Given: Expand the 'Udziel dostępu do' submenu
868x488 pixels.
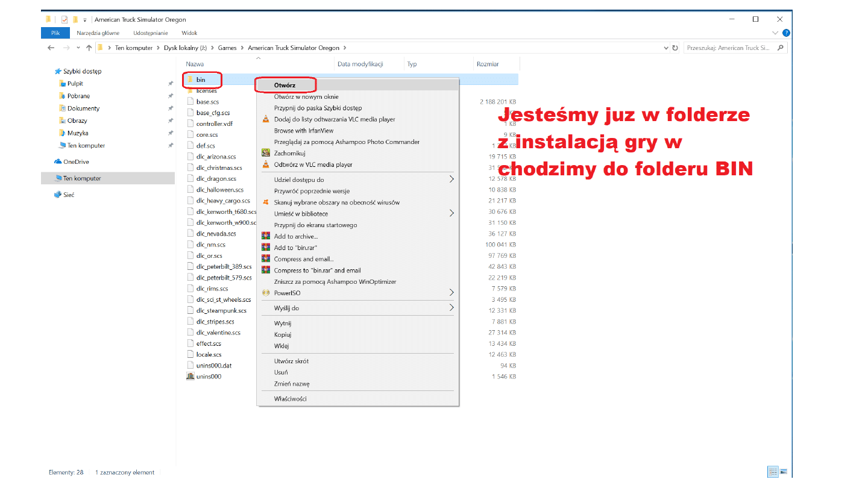Looking at the screenshot, I should pos(451,180).
